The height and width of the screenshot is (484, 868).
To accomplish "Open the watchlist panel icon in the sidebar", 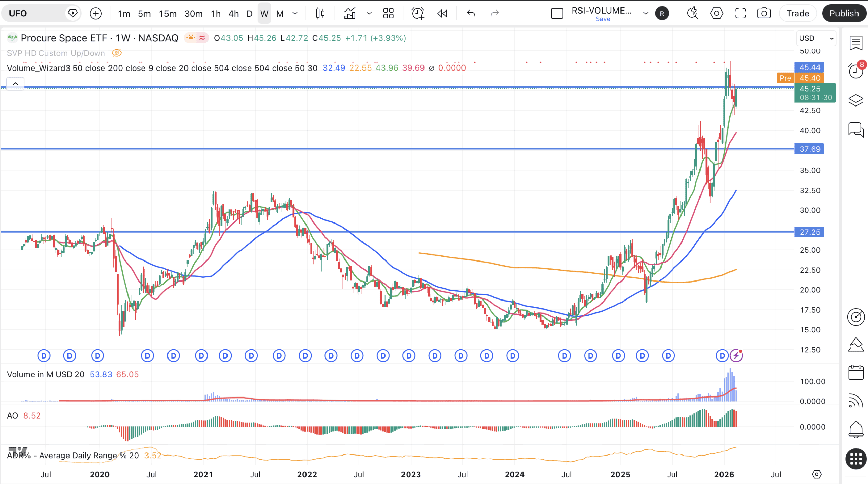I will (855, 43).
